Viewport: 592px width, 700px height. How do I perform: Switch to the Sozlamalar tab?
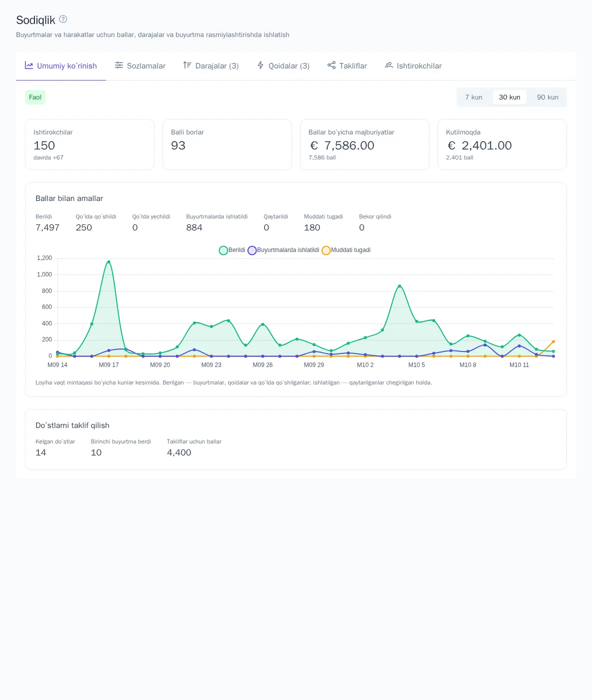tap(140, 66)
